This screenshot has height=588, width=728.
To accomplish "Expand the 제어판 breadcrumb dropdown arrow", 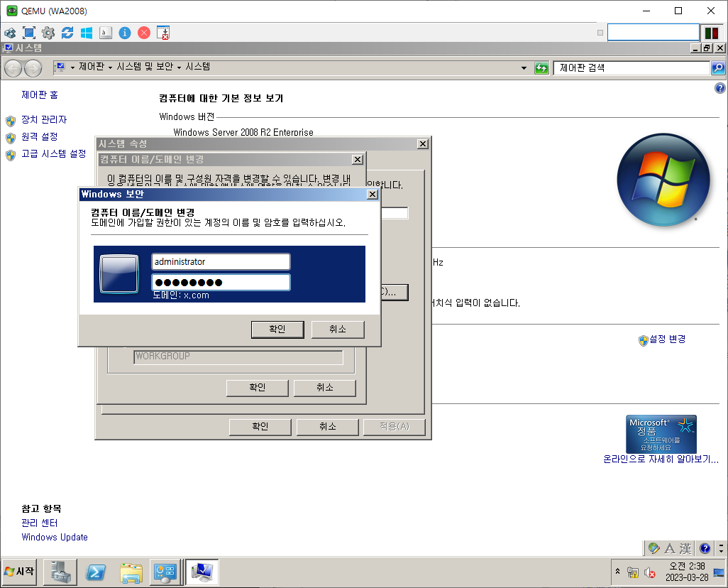I will (110, 68).
